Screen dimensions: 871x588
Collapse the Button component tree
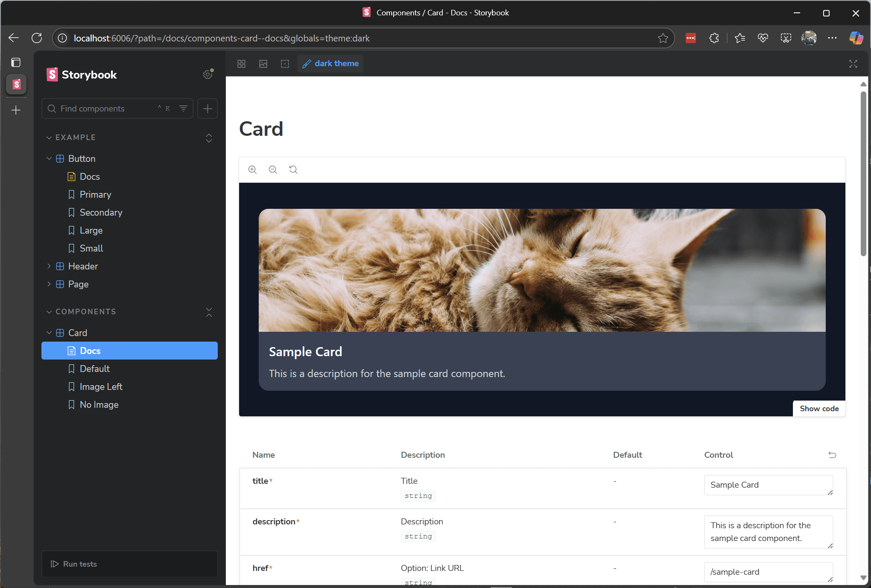[x=49, y=158]
